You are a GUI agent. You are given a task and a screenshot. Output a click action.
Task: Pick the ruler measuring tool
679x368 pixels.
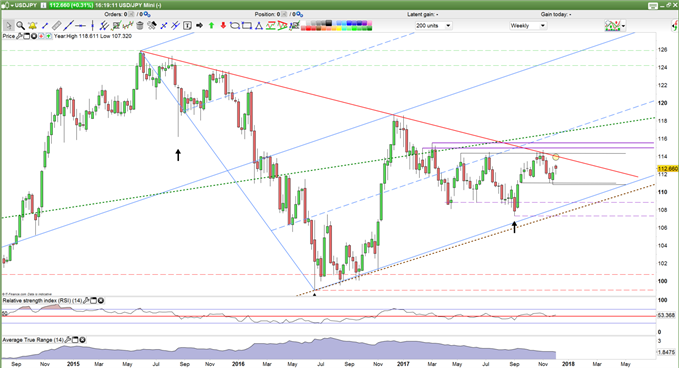click(x=57, y=26)
